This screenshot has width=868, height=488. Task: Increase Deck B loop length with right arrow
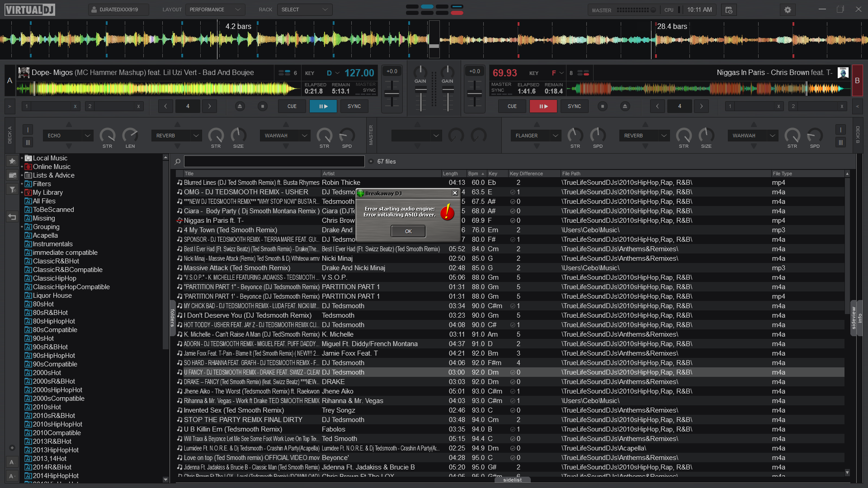click(701, 107)
